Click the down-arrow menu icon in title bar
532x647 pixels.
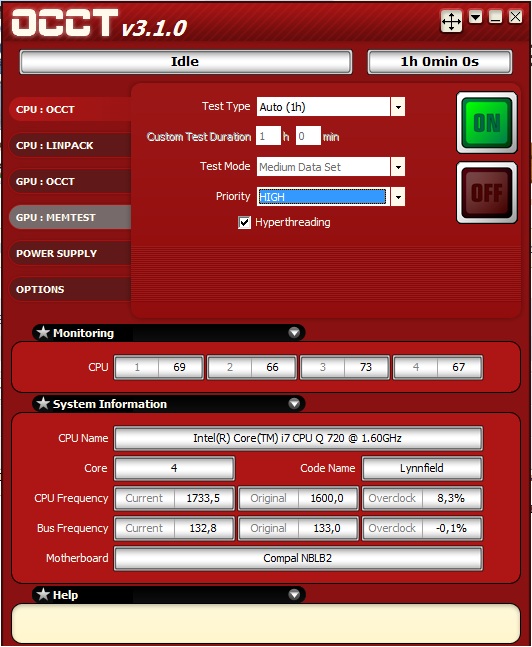tap(475, 17)
